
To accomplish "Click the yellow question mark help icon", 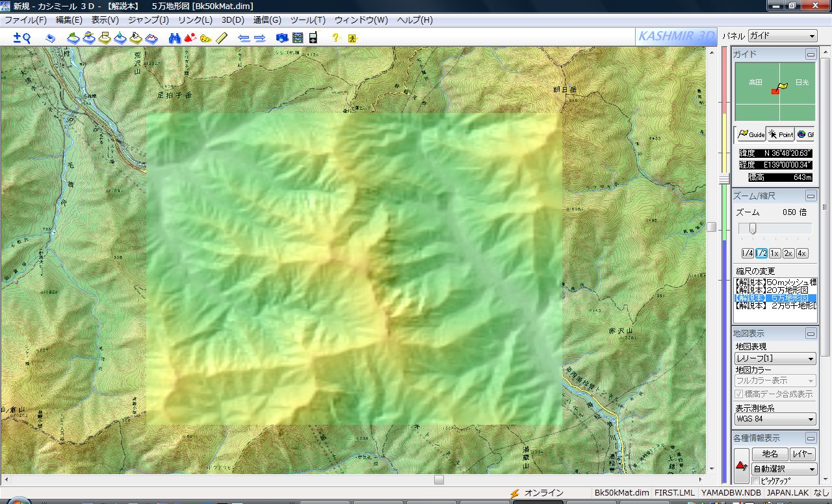I will tap(335, 38).
